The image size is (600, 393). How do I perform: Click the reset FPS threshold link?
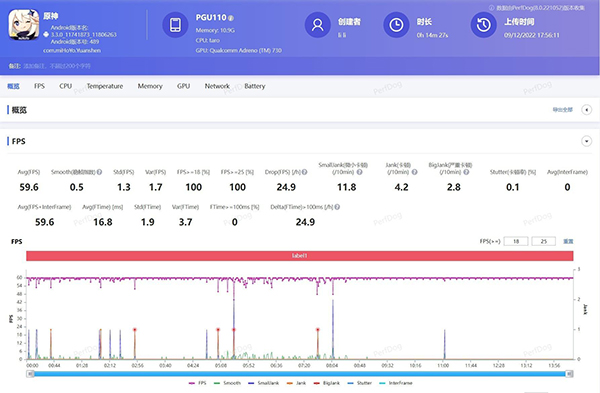[x=568, y=241]
